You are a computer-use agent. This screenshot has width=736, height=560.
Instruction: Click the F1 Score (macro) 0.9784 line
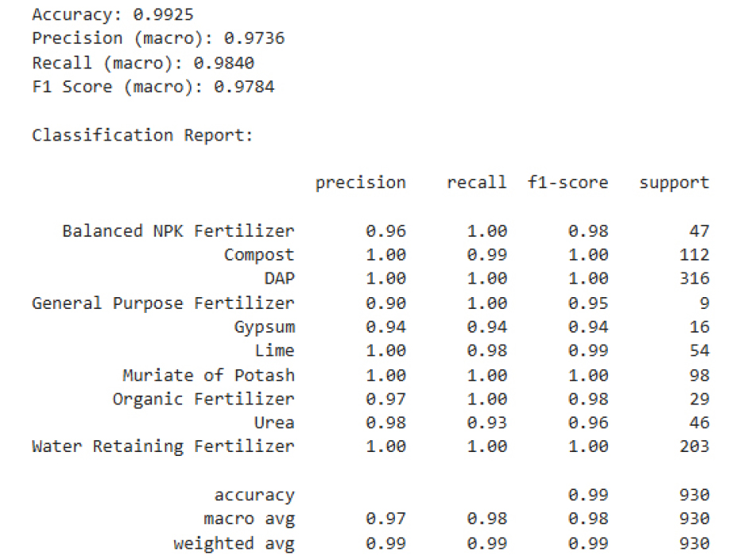[153, 87]
